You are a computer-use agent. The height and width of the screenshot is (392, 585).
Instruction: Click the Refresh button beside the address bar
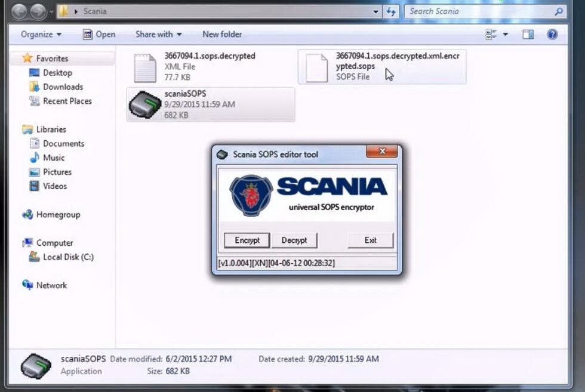point(391,11)
